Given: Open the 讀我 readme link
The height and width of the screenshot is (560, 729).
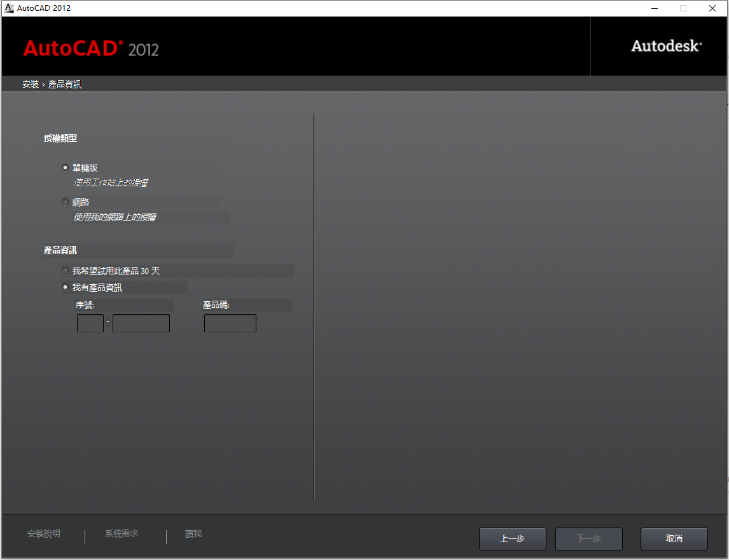Looking at the screenshot, I should click(x=193, y=533).
